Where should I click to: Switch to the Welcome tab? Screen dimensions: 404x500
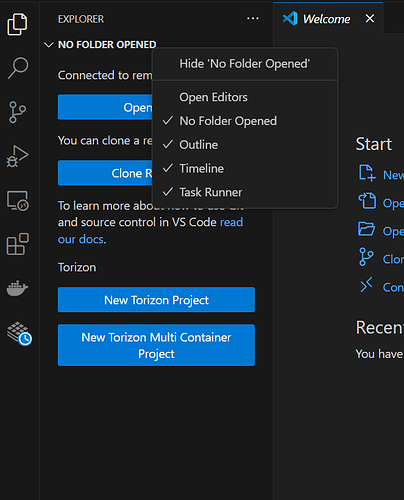[x=326, y=19]
